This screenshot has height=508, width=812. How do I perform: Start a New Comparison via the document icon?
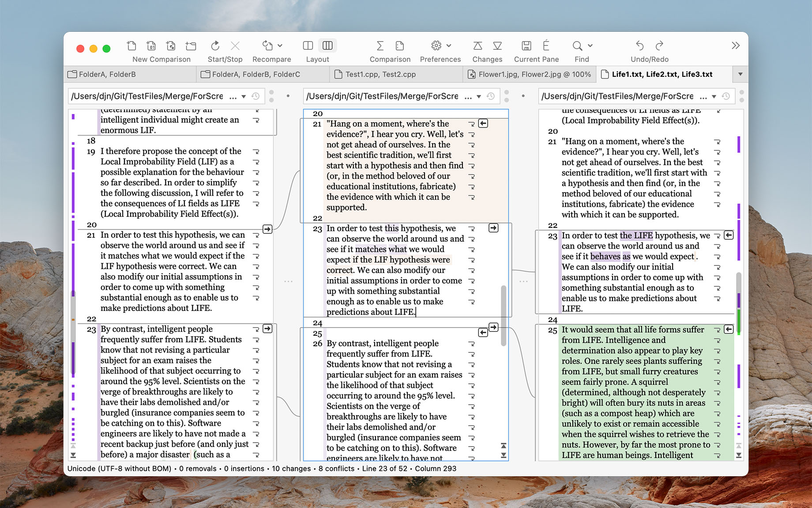point(131,45)
